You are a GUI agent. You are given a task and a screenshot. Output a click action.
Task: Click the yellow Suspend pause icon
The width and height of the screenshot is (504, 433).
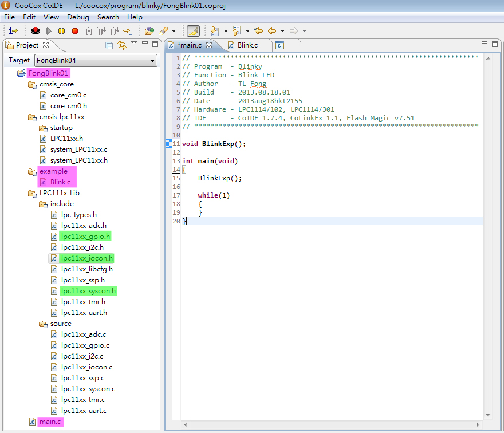(x=61, y=31)
